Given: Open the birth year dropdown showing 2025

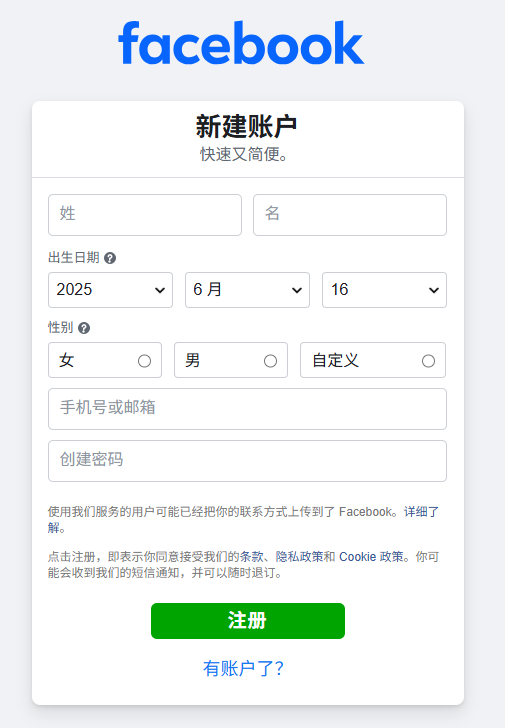Looking at the screenshot, I should click(x=110, y=290).
